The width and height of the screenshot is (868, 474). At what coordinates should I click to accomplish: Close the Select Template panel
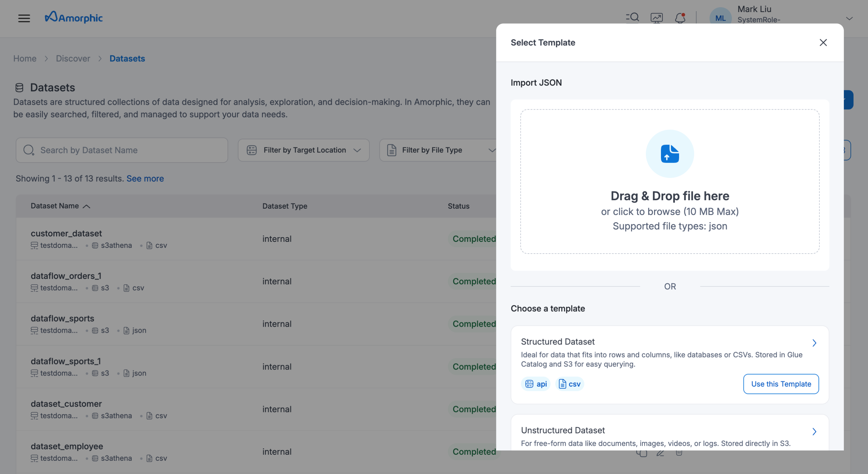(823, 42)
